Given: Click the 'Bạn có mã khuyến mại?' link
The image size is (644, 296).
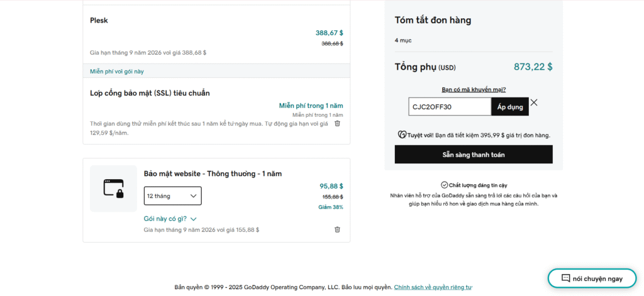Looking at the screenshot, I should (x=474, y=90).
